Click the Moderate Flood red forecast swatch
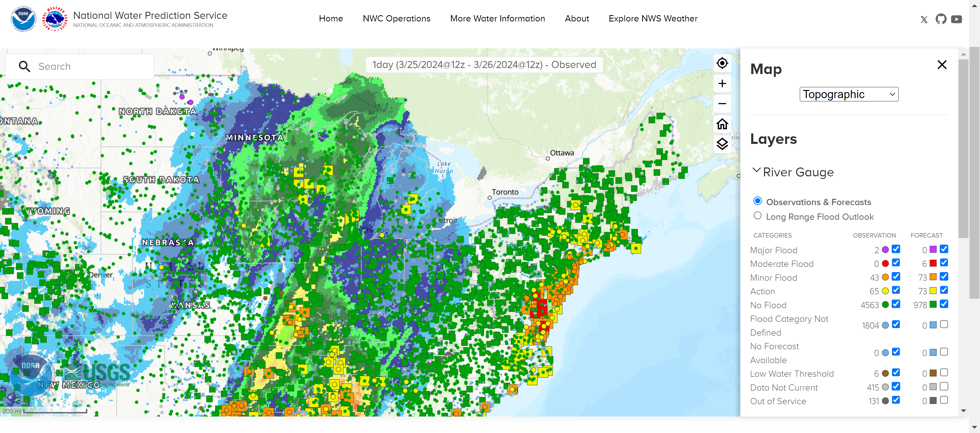 (x=933, y=263)
